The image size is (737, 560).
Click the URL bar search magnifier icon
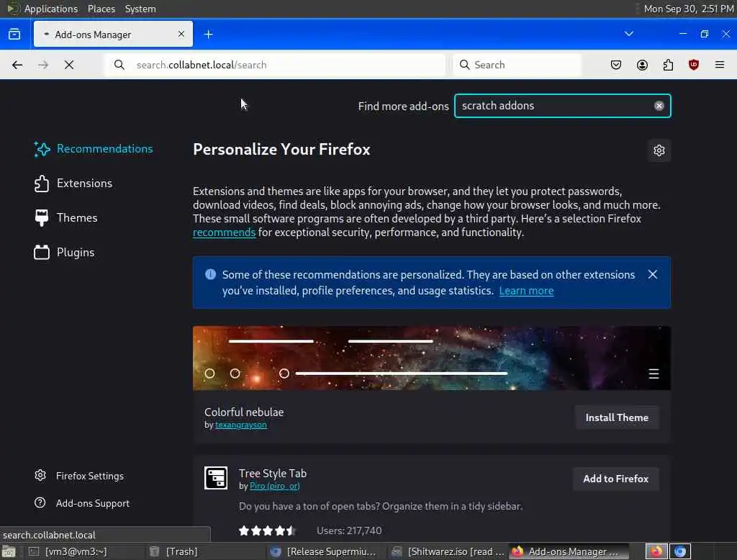pyautogui.click(x=119, y=65)
